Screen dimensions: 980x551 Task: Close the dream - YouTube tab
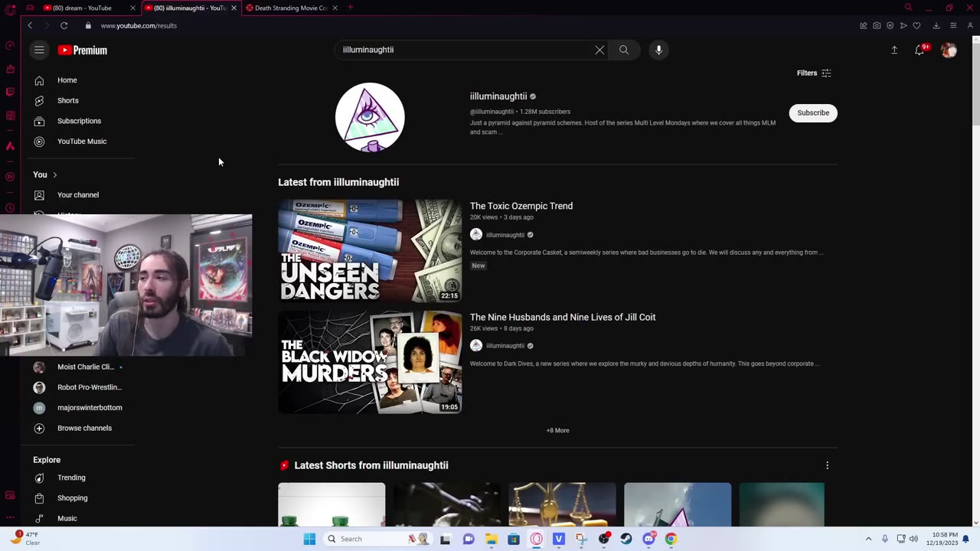(132, 8)
